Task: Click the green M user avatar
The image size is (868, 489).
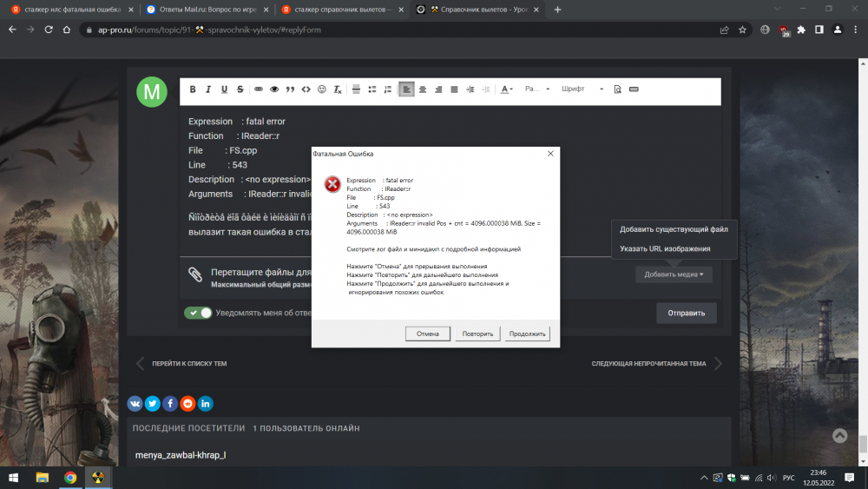Action: tap(152, 92)
